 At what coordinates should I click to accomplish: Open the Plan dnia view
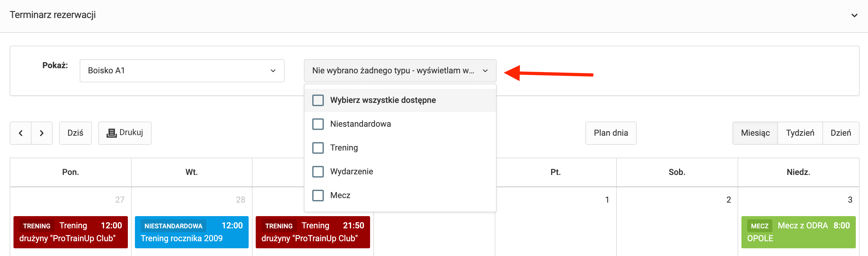click(611, 133)
